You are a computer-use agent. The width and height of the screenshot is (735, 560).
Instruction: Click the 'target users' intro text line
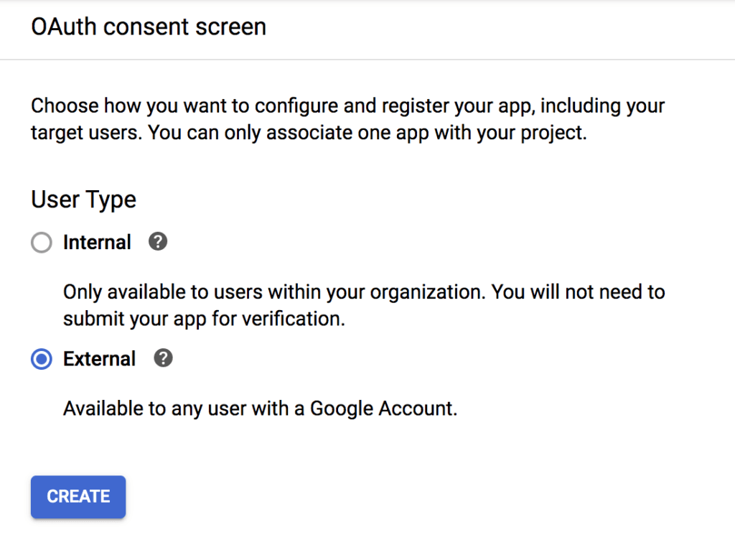point(309,133)
